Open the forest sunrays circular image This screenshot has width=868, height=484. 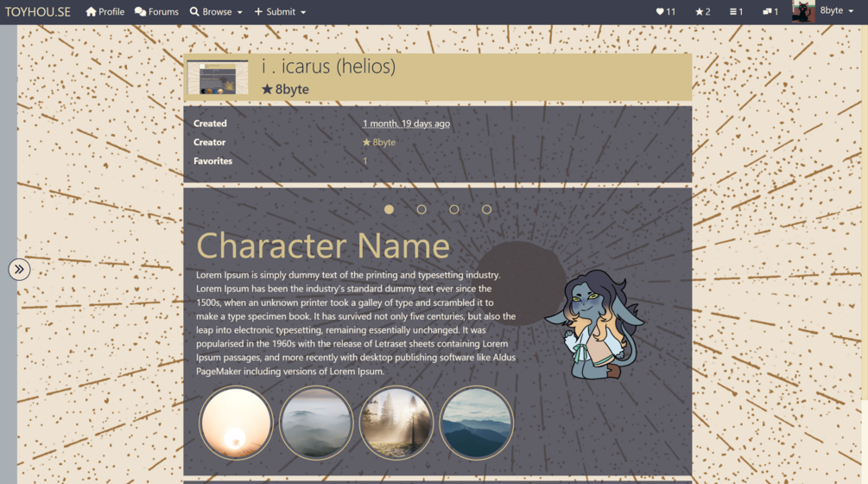396,423
